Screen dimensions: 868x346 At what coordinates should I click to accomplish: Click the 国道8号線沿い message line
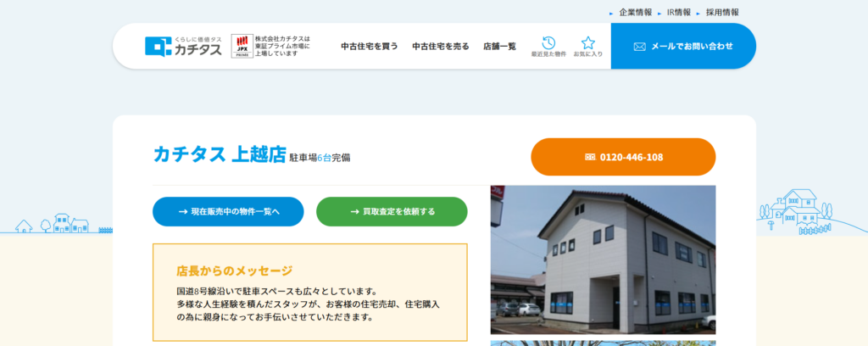(x=277, y=291)
